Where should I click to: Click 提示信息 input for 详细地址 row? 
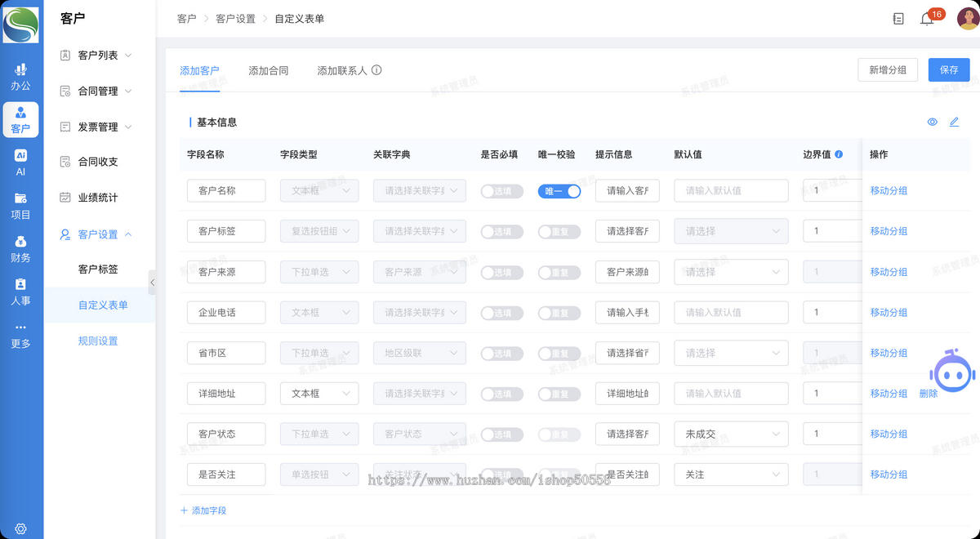click(627, 394)
